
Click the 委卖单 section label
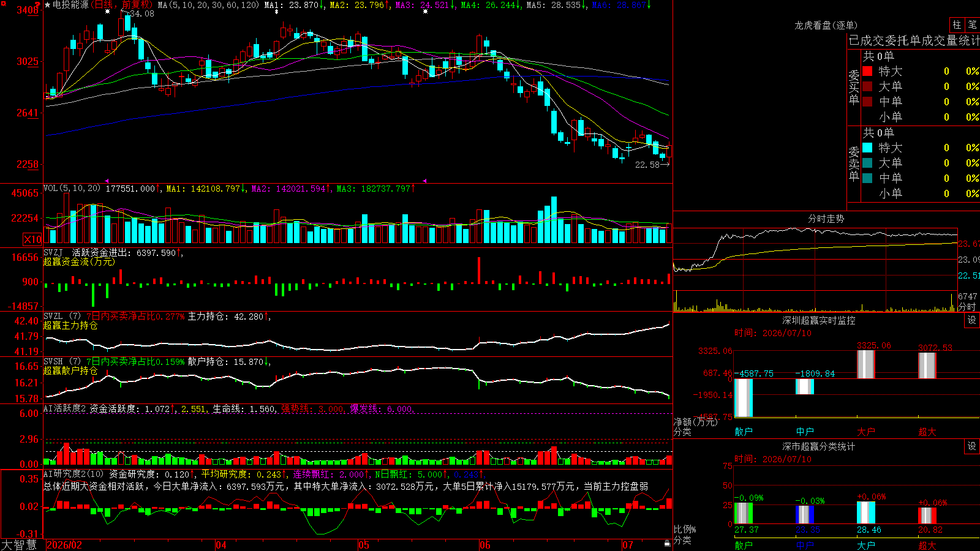(x=854, y=163)
